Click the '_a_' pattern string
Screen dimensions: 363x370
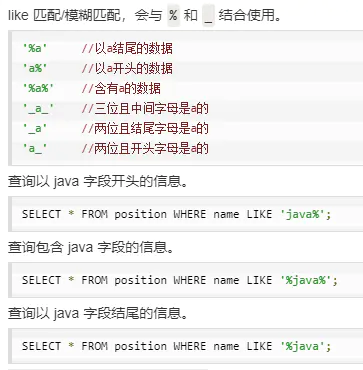[x=38, y=109]
